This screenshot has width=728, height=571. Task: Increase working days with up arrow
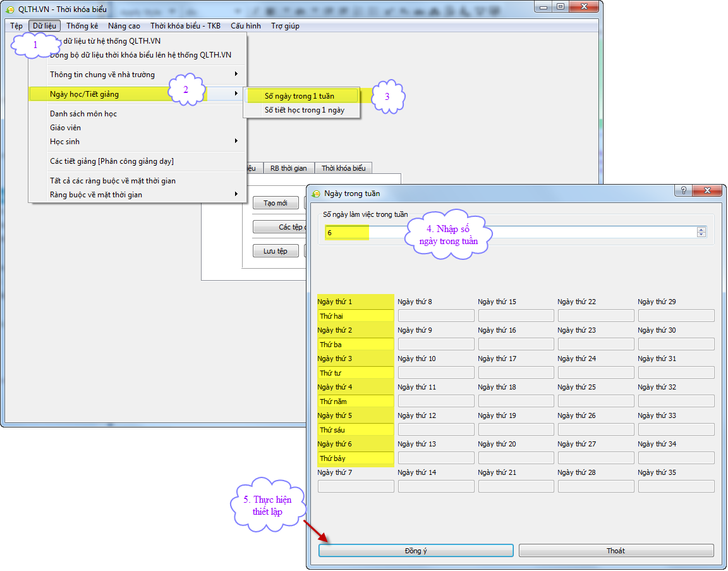click(701, 230)
